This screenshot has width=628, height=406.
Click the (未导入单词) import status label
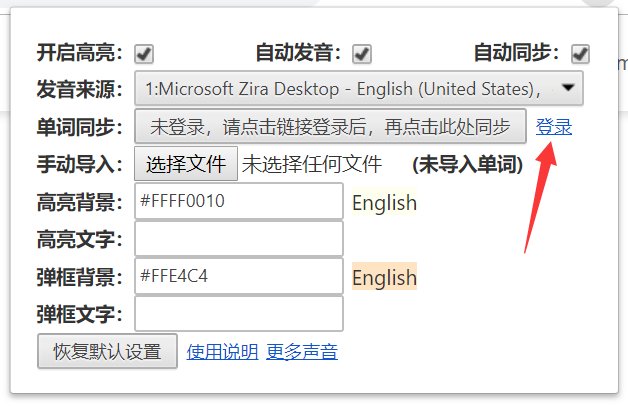tap(468, 164)
